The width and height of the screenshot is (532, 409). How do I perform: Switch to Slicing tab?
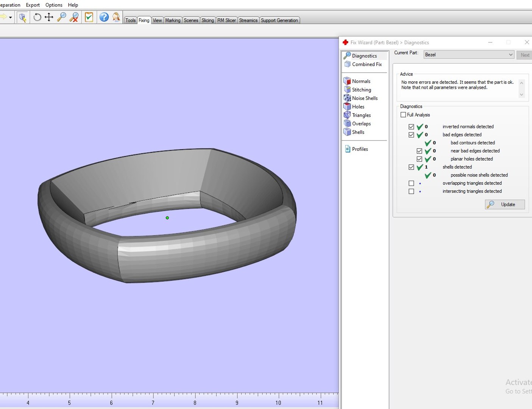(x=207, y=20)
